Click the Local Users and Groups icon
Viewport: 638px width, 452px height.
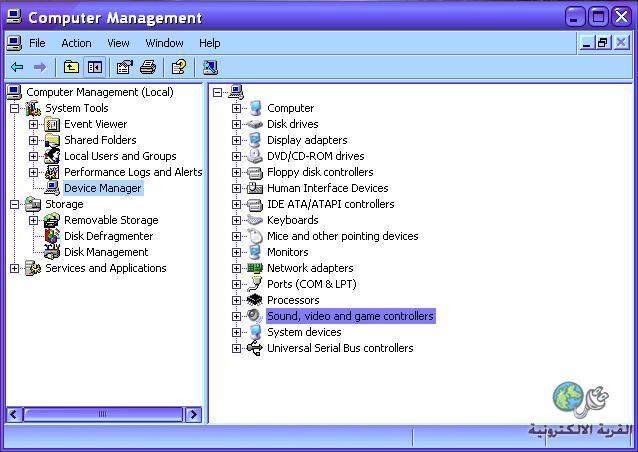pyautogui.click(x=52, y=156)
